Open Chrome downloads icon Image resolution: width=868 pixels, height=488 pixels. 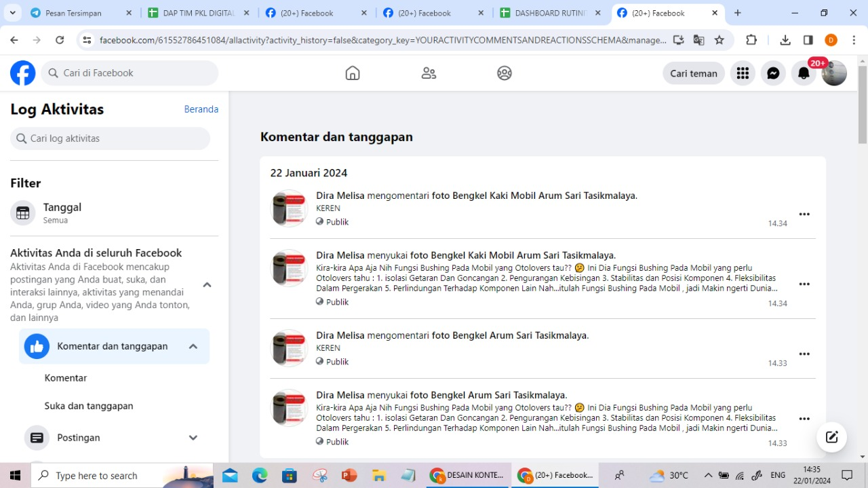pyautogui.click(x=785, y=40)
